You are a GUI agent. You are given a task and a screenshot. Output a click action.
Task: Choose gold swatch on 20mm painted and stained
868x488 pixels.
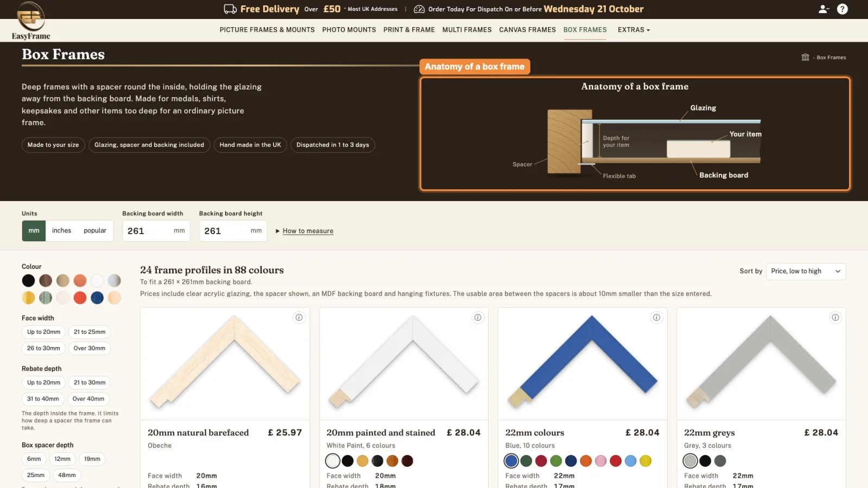(x=362, y=461)
